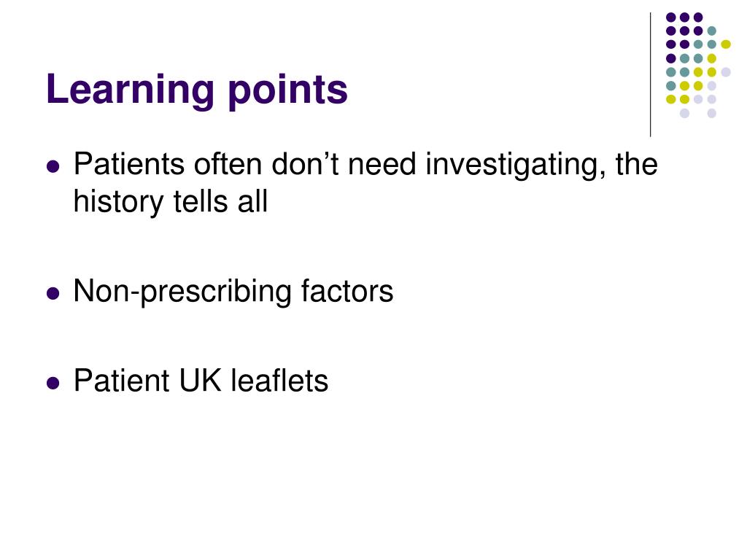Click the bullet marker beside "Non-prescribing factors"

[x=53, y=293]
